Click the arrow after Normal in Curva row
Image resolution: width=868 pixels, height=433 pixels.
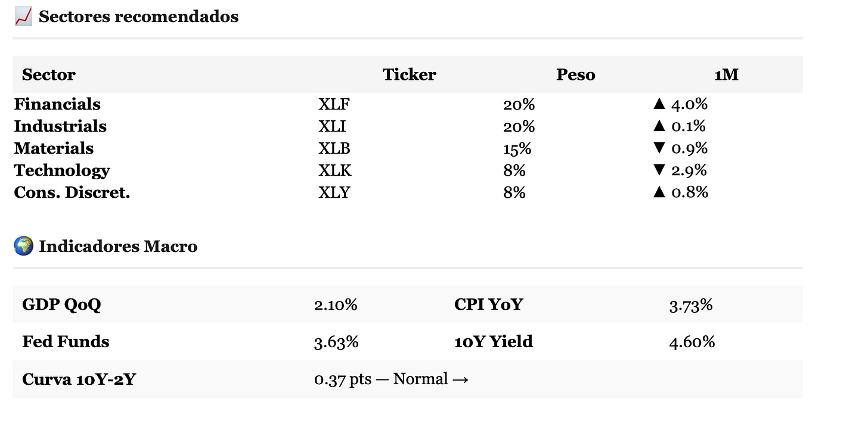[460, 379]
